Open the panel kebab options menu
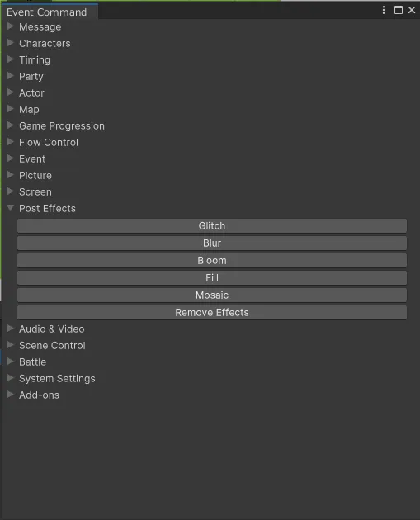This screenshot has width=420, height=520. click(384, 10)
